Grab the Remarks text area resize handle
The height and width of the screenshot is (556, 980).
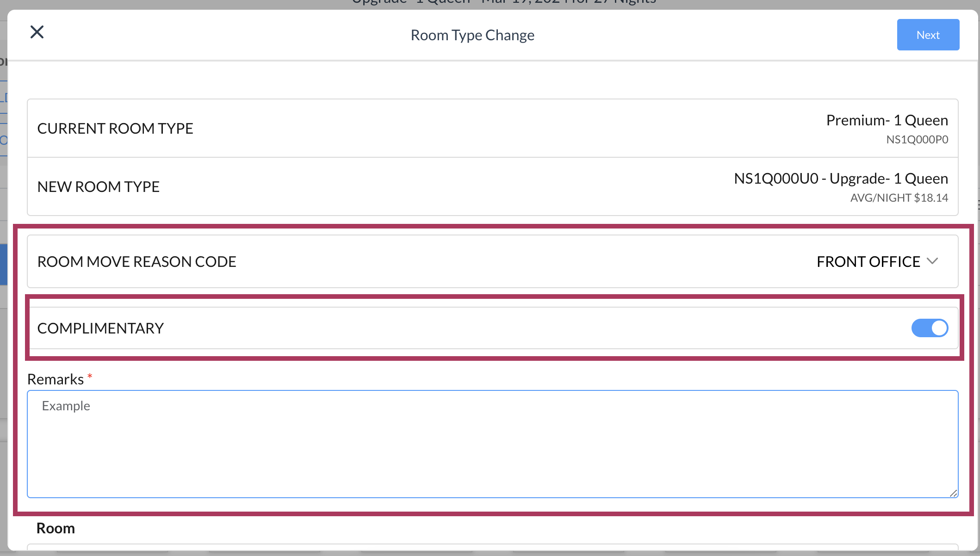953,493
